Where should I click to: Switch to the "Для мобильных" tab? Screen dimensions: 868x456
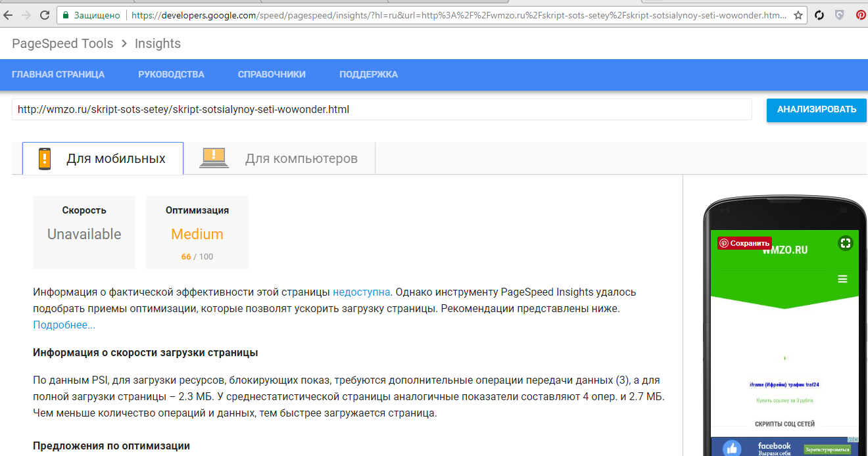click(x=103, y=158)
